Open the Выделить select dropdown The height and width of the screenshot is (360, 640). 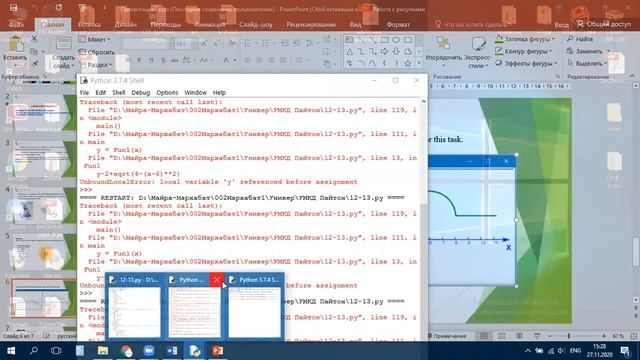pyautogui.click(x=587, y=63)
